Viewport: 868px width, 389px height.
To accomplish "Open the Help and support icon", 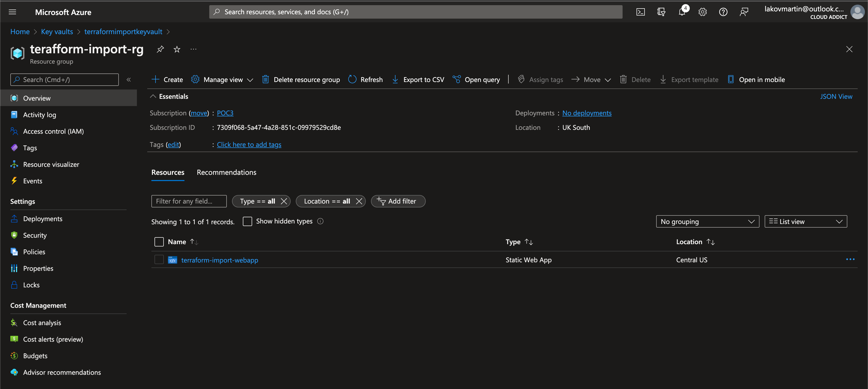I will click(x=723, y=11).
